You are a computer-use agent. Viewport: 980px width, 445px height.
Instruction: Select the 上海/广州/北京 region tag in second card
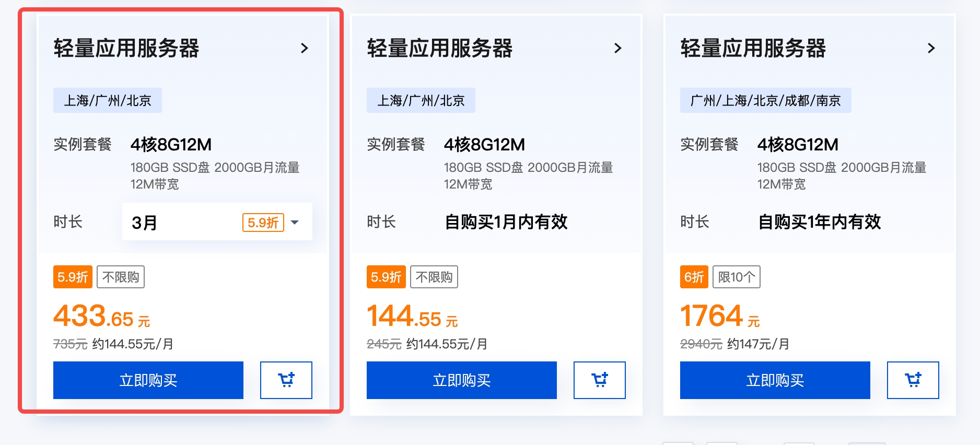coord(421,100)
